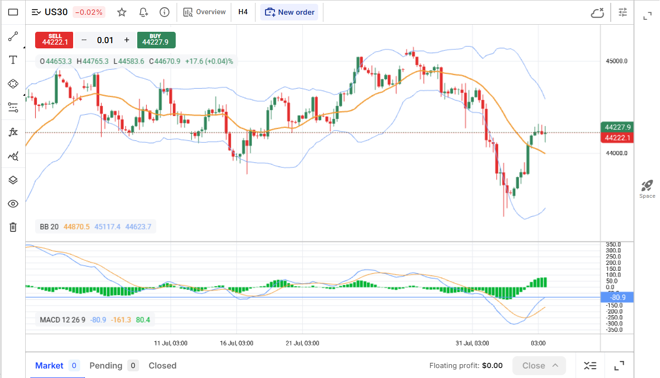Switch to the Market tab
Screen dimensions: 660x378
(57, 365)
